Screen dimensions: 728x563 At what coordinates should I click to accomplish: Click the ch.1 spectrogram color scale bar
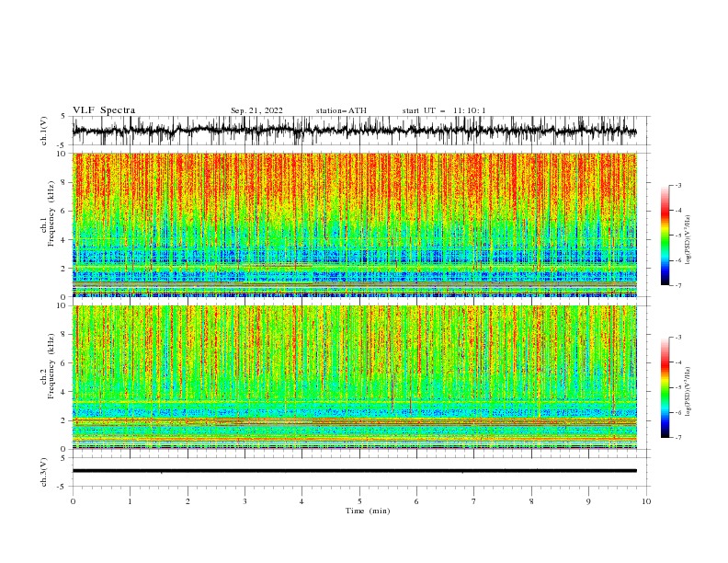click(665, 236)
